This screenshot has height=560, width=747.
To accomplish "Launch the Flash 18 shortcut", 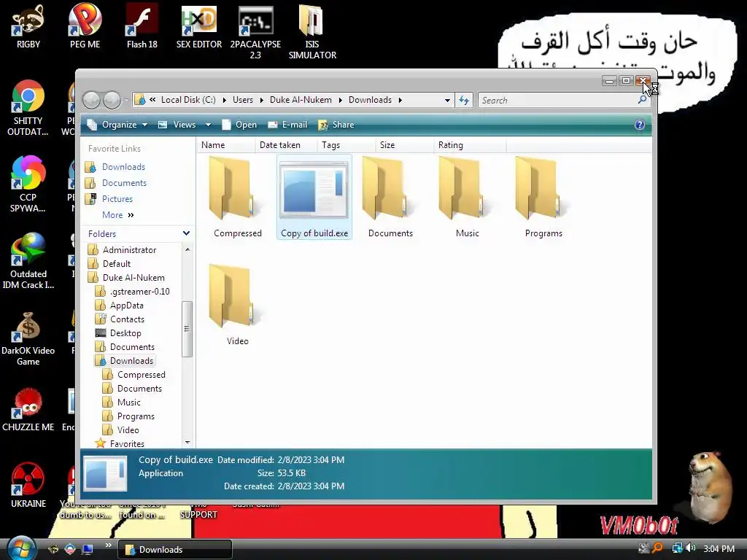I will coord(142,26).
